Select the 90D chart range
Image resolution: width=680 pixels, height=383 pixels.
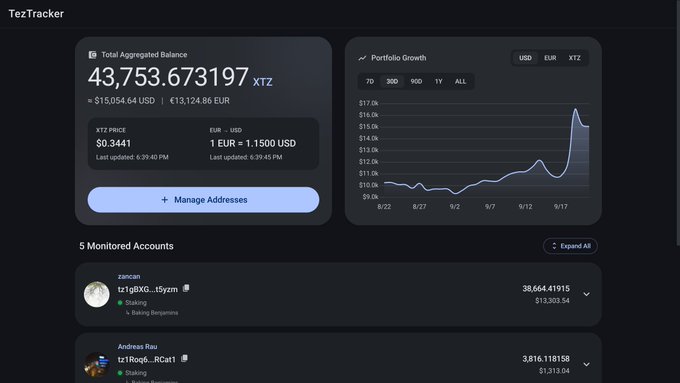pyautogui.click(x=416, y=82)
